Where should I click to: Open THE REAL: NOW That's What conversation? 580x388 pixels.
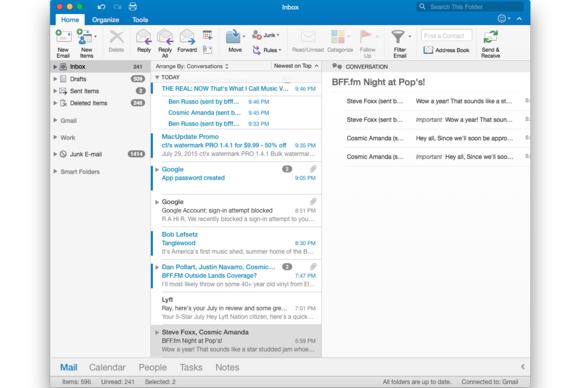(236, 89)
